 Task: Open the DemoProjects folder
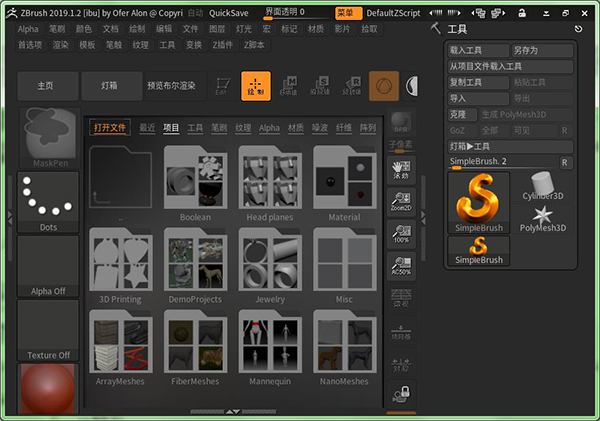(195, 266)
